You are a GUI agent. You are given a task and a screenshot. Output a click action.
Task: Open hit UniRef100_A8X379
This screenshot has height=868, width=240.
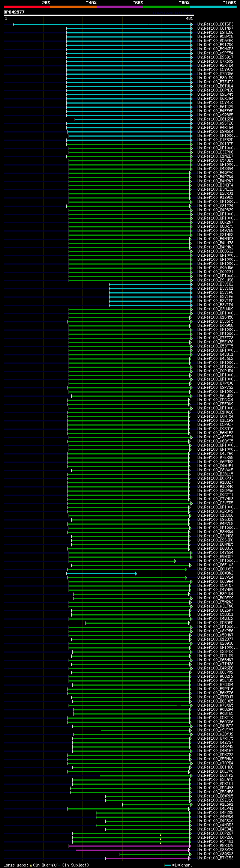pos(215,846)
